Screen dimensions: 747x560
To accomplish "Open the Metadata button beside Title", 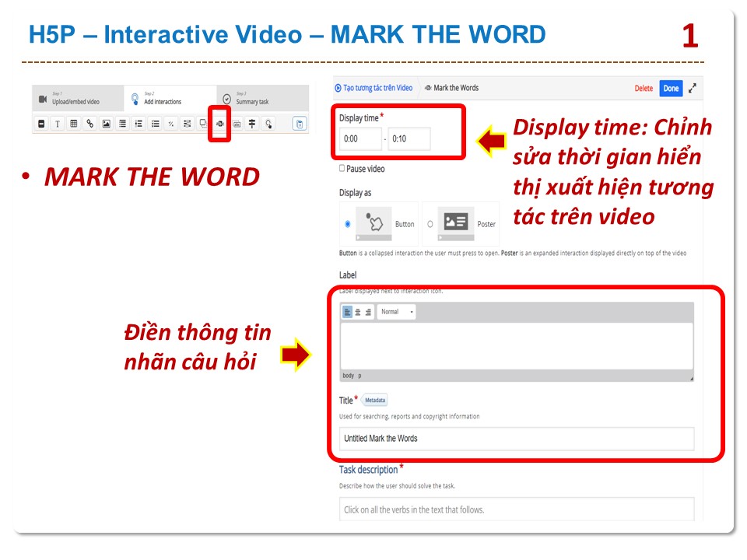I will coord(374,401).
